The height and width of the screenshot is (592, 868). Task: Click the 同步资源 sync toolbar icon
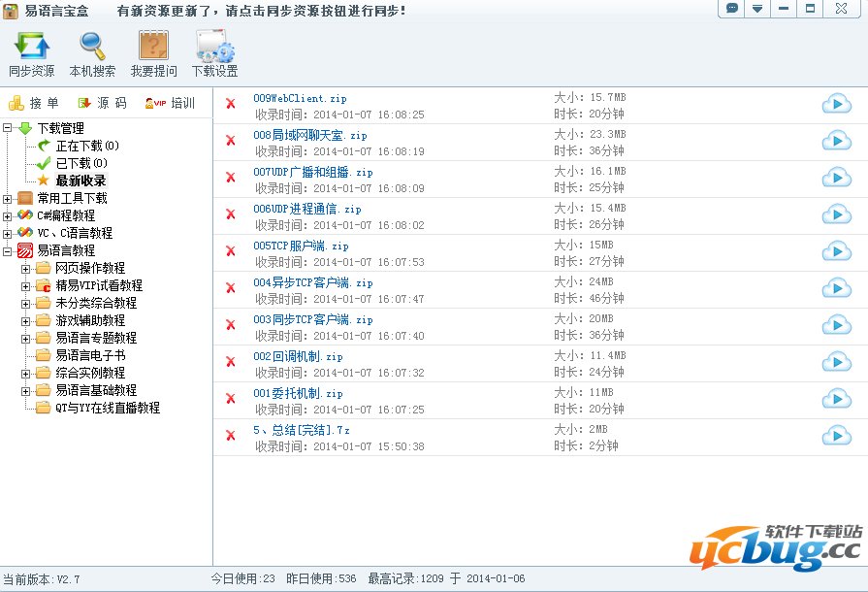pyautogui.click(x=31, y=53)
